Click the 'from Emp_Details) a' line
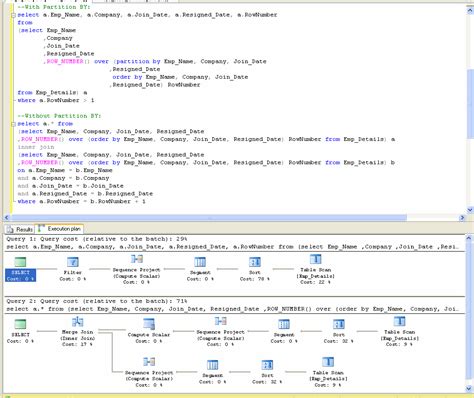This screenshot has width=474, height=398. [52, 93]
